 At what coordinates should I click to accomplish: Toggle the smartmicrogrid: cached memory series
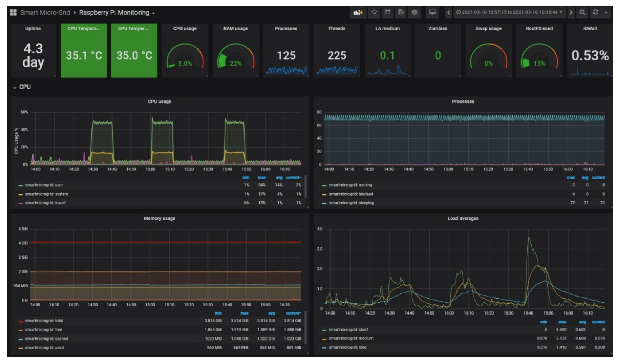click(x=47, y=339)
